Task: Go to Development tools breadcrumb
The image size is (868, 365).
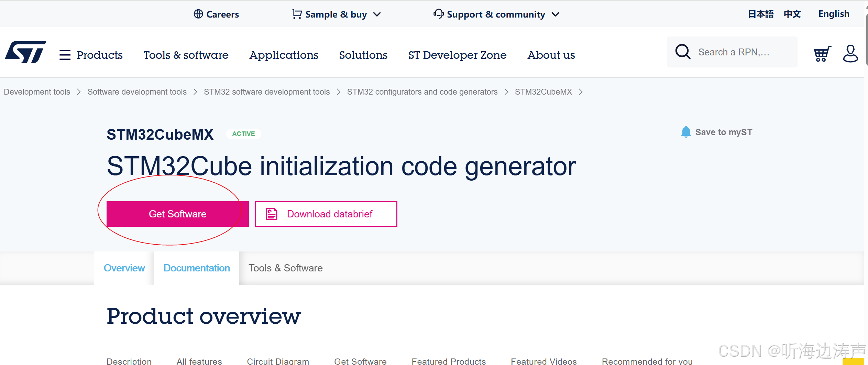Action: 37,92
